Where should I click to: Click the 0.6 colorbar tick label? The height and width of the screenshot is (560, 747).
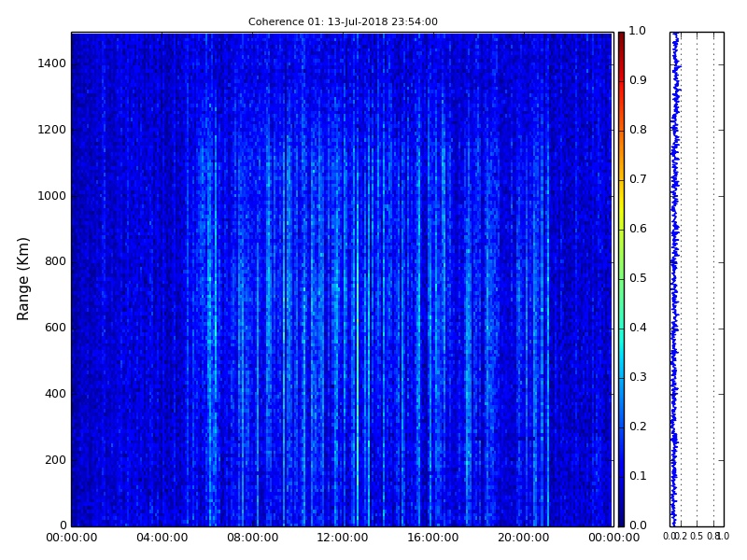pos(638,229)
